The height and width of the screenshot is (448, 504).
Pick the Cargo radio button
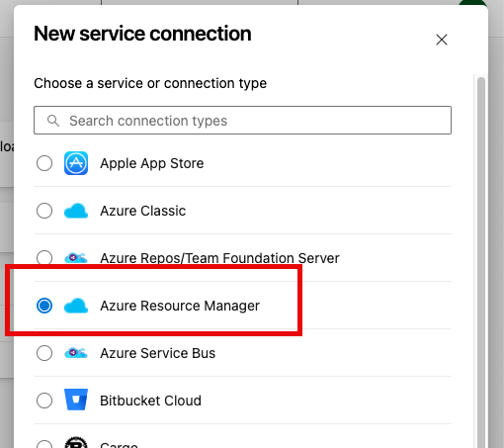tap(44, 444)
